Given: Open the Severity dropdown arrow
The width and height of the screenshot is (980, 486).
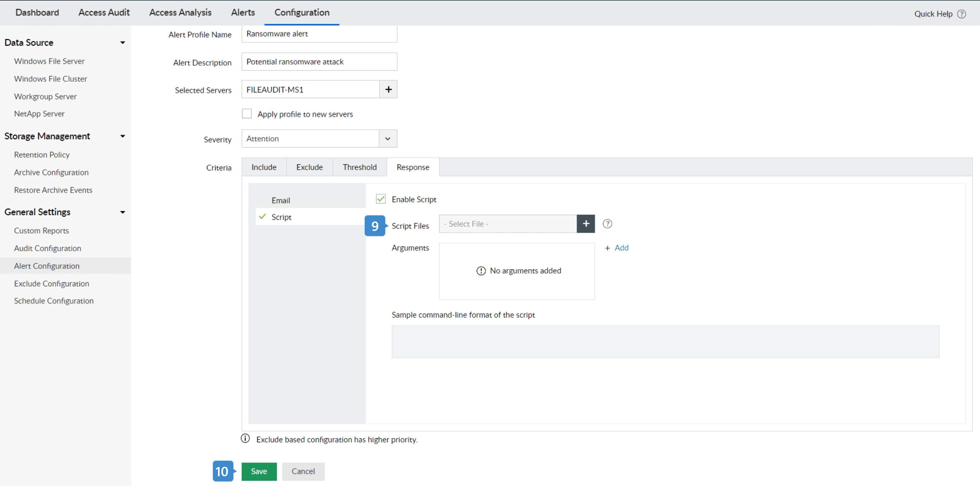Looking at the screenshot, I should [388, 139].
